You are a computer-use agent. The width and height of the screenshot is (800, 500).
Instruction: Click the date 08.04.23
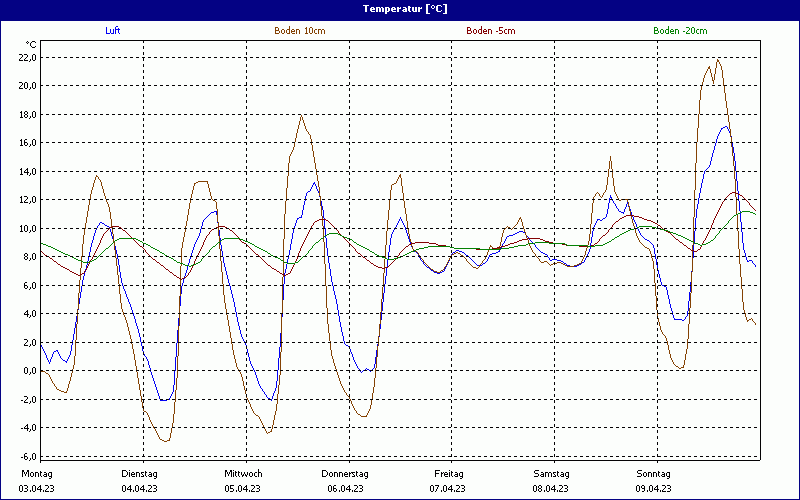(x=551, y=489)
